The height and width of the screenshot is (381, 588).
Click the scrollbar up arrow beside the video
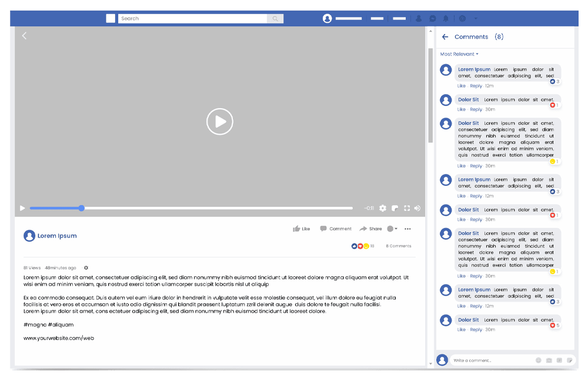click(x=430, y=31)
